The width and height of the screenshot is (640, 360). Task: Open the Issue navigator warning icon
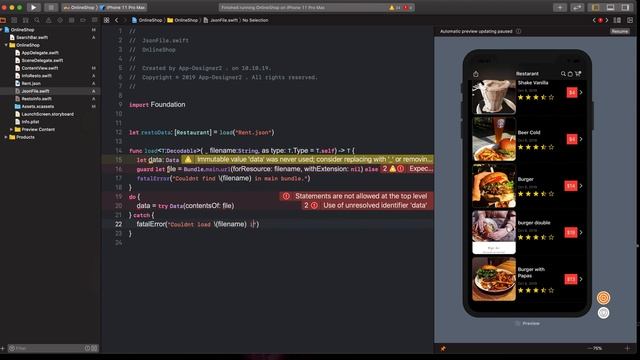(49, 20)
